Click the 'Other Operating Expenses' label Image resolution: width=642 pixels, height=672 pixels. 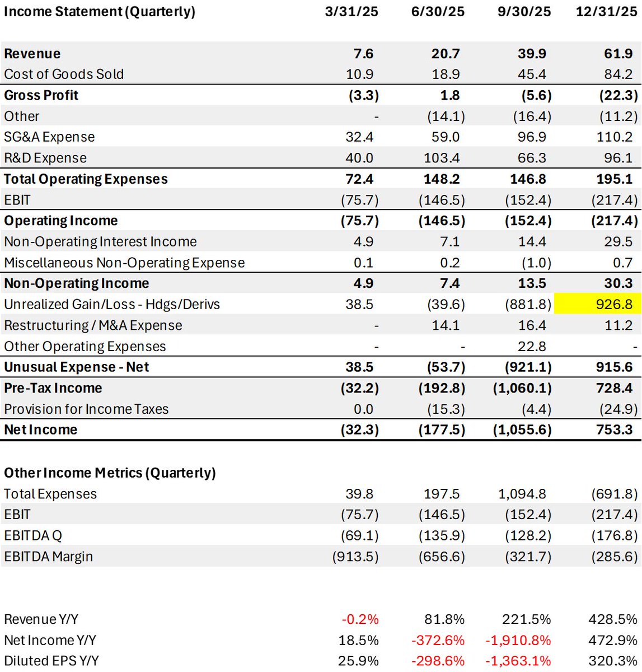85,347
